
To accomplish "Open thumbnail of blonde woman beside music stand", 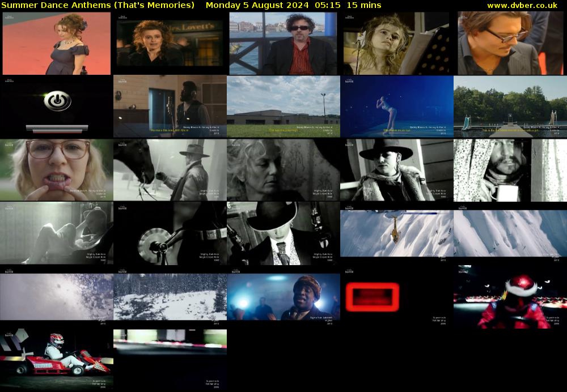I will [396, 44].
